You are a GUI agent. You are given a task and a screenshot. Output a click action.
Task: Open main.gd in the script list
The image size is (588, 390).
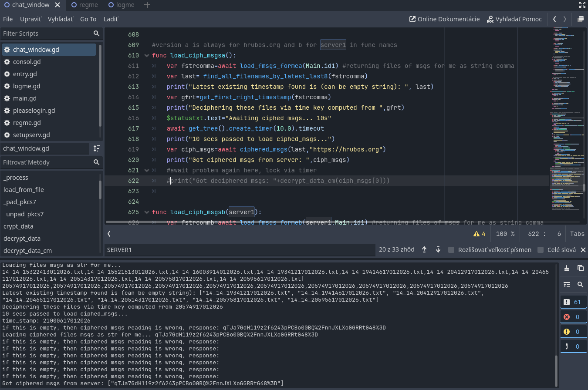(x=24, y=98)
